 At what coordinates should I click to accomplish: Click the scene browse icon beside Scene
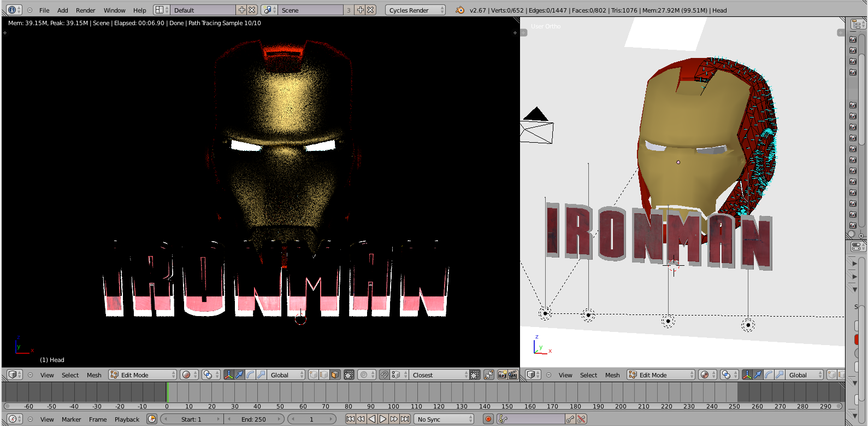point(269,10)
